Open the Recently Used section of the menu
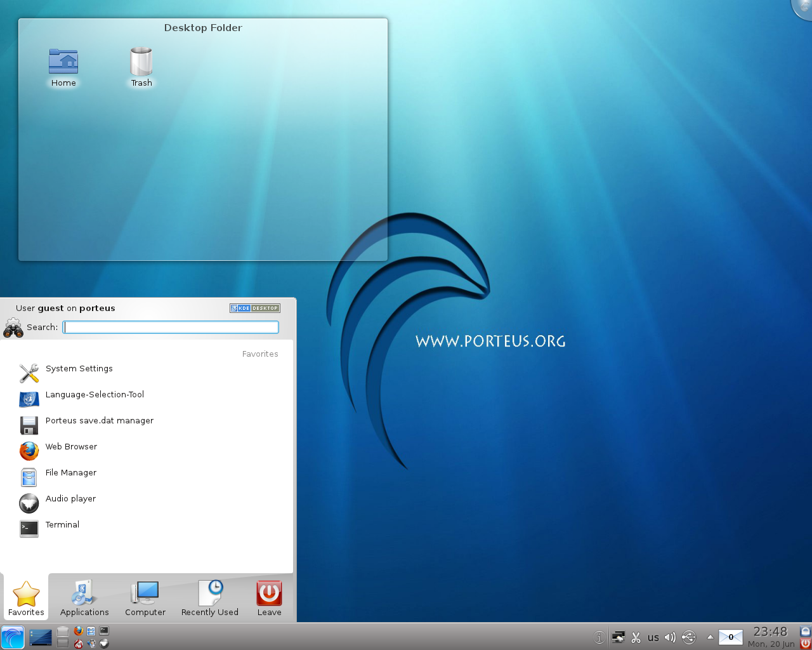Viewport: 812px width, 650px height. [x=209, y=597]
